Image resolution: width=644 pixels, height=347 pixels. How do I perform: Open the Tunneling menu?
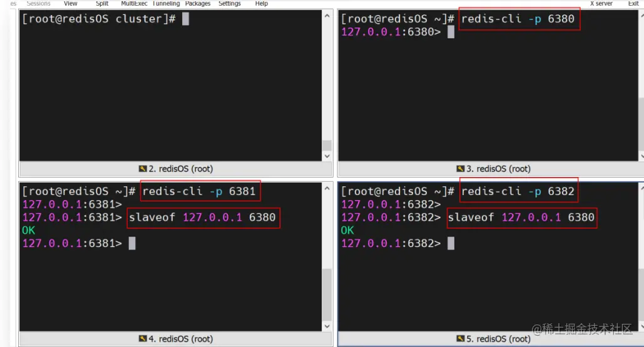pyautogui.click(x=166, y=3)
